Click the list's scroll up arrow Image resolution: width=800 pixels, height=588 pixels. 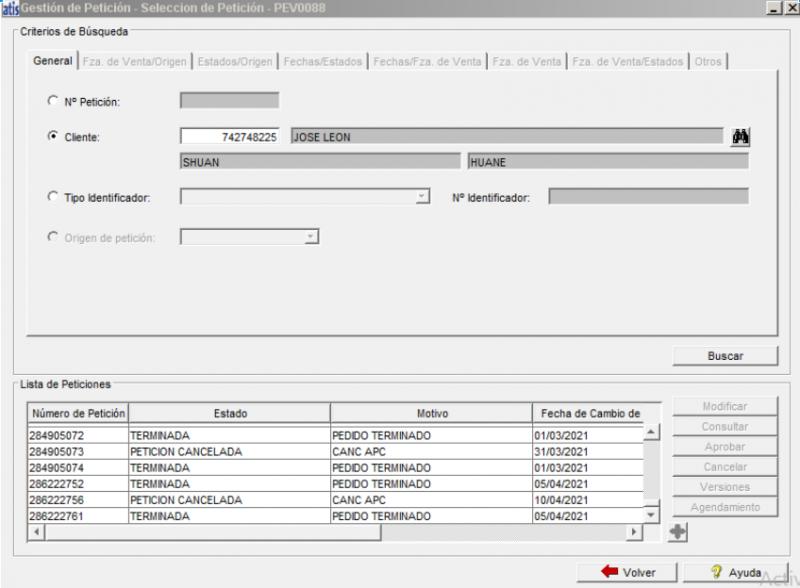coord(651,432)
